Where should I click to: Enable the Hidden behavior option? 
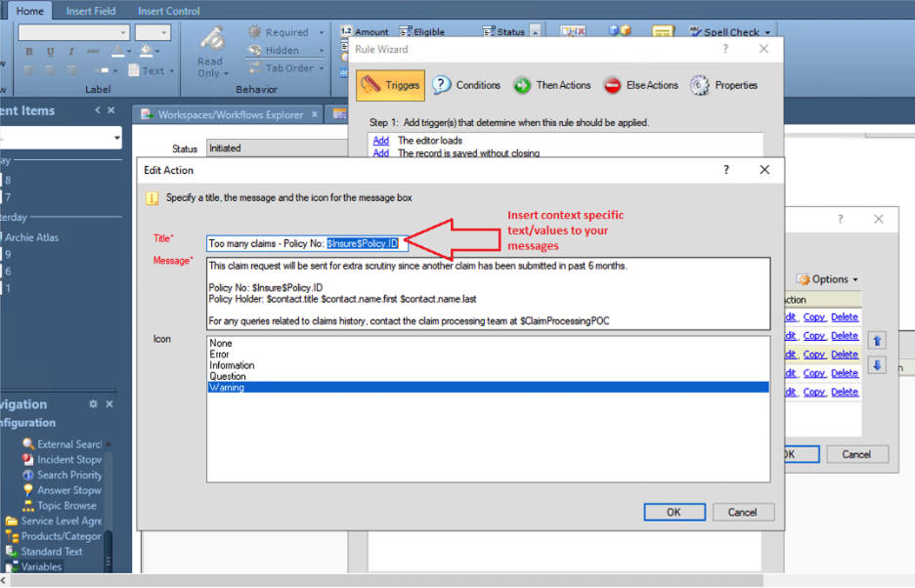[x=281, y=50]
